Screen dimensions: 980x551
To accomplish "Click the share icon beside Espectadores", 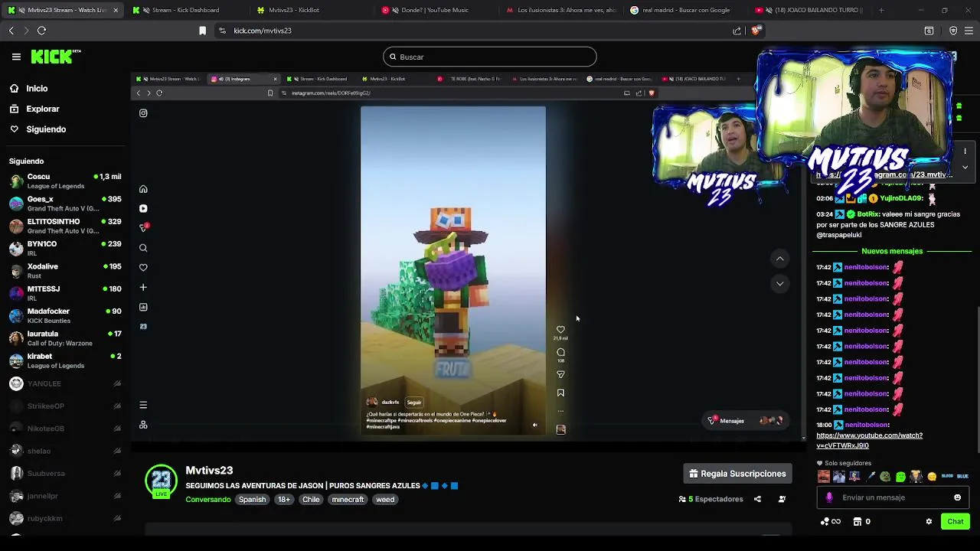I will point(757,499).
